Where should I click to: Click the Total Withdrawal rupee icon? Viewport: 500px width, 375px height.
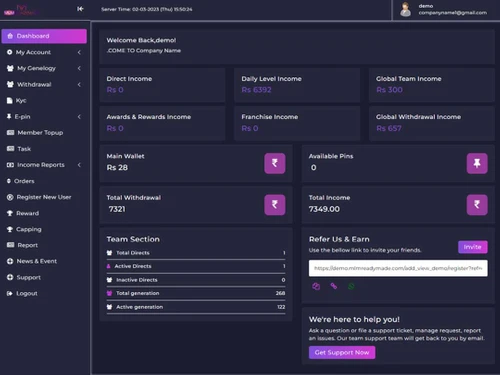(275, 205)
